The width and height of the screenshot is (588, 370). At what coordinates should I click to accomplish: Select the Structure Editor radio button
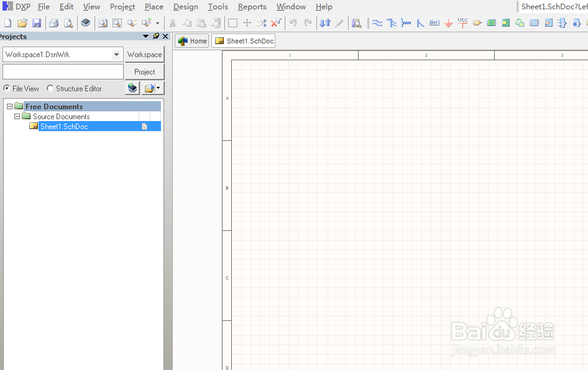(x=50, y=88)
